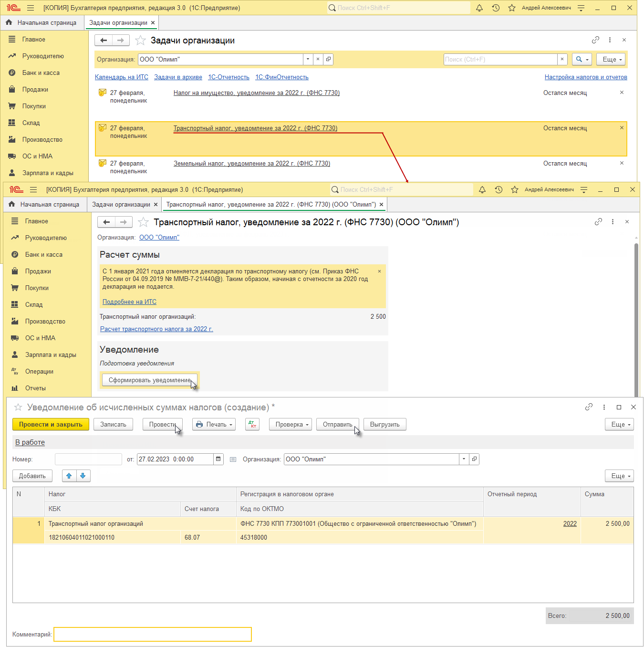Open ОС и НМА in the Транспортный налог window sidebar
The height and width of the screenshot is (647, 644).
(40, 338)
